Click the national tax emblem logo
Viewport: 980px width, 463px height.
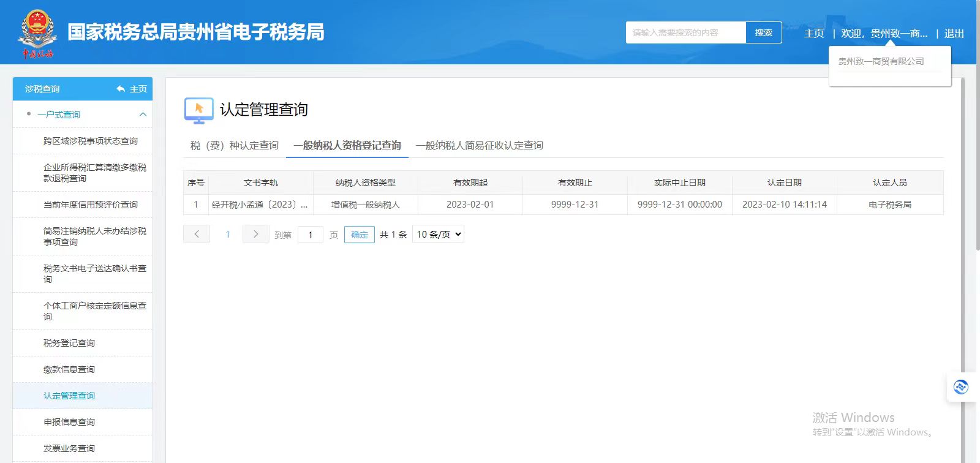click(x=37, y=32)
